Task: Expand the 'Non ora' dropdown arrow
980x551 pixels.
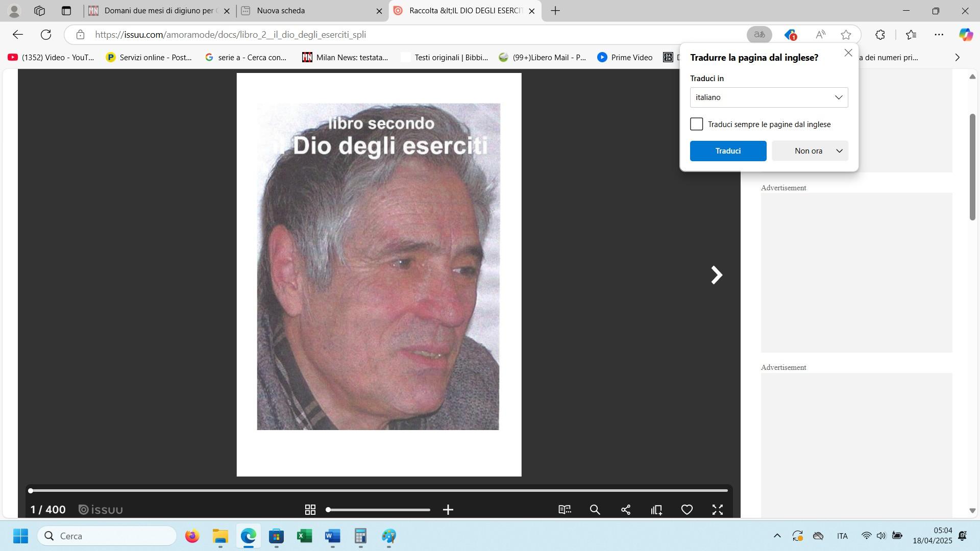Action: click(839, 151)
